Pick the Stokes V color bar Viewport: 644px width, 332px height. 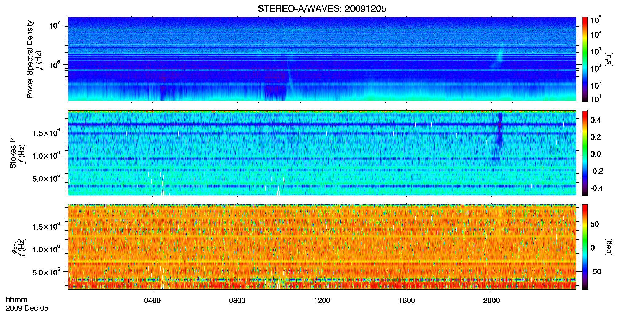[584, 153]
